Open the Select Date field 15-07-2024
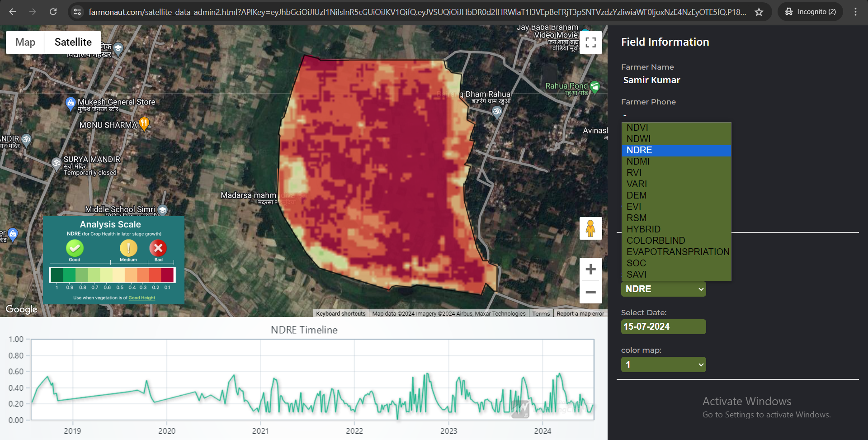Image resolution: width=868 pixels, height=440 pixels. click(663, 326)
